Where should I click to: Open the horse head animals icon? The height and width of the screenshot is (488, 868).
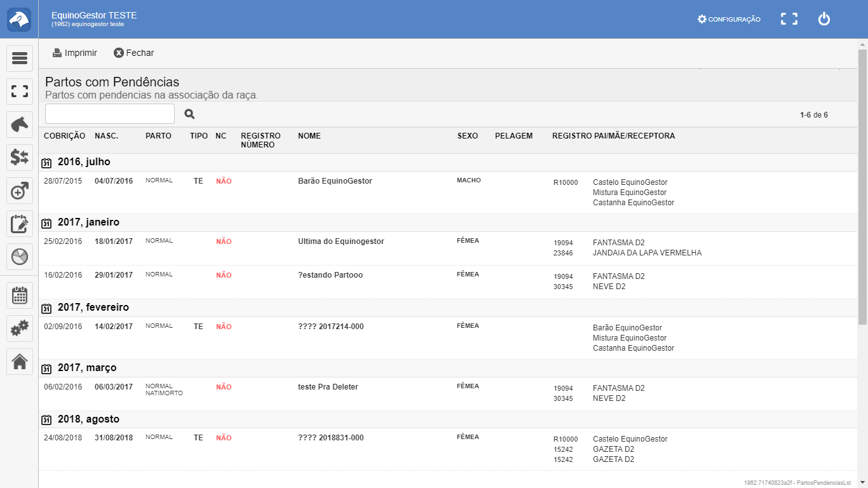click(x=20, y=125)
